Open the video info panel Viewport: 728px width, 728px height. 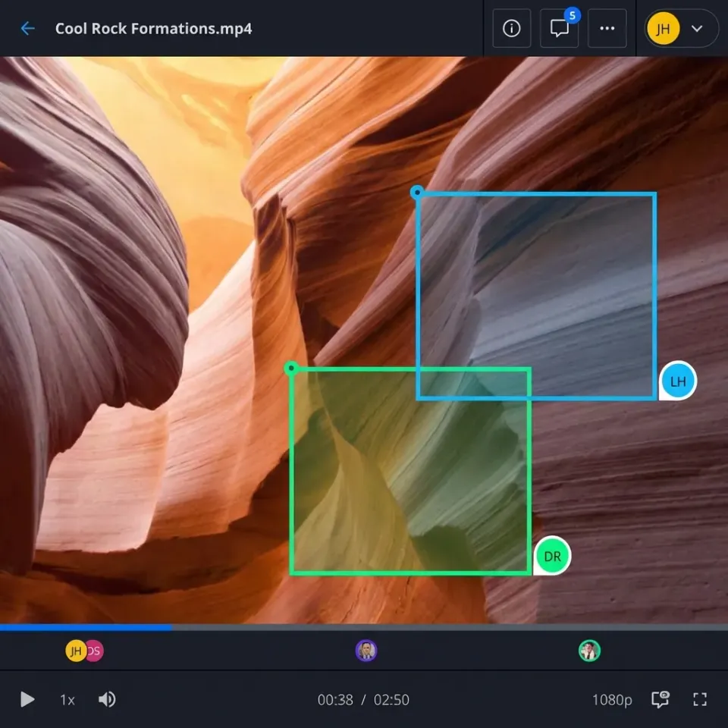[511, 28]
